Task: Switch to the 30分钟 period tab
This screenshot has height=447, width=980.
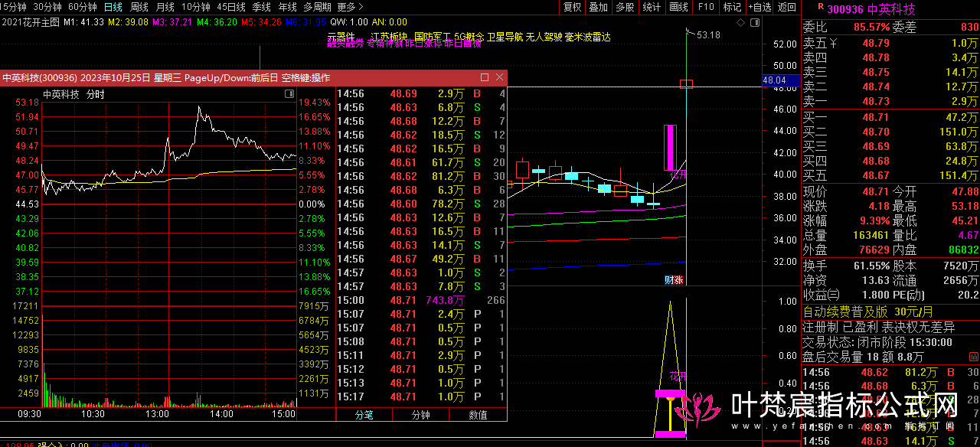Action: coord(47,7)
